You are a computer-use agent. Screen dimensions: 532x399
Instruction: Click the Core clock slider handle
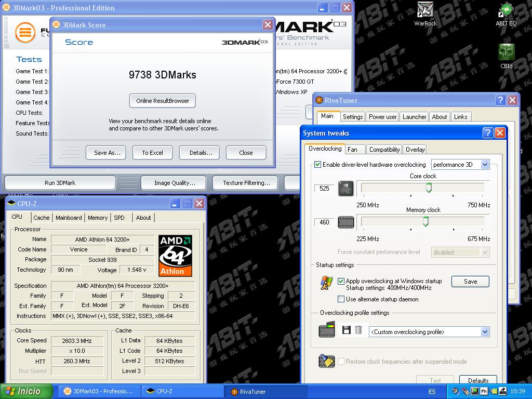pyautogui.click(x=429, y=188)
